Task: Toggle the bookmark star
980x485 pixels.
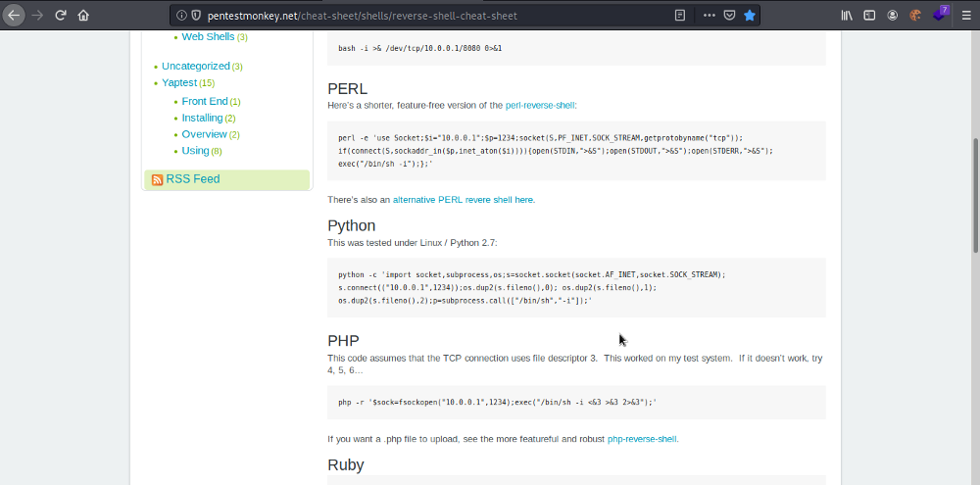Action: 750,16
